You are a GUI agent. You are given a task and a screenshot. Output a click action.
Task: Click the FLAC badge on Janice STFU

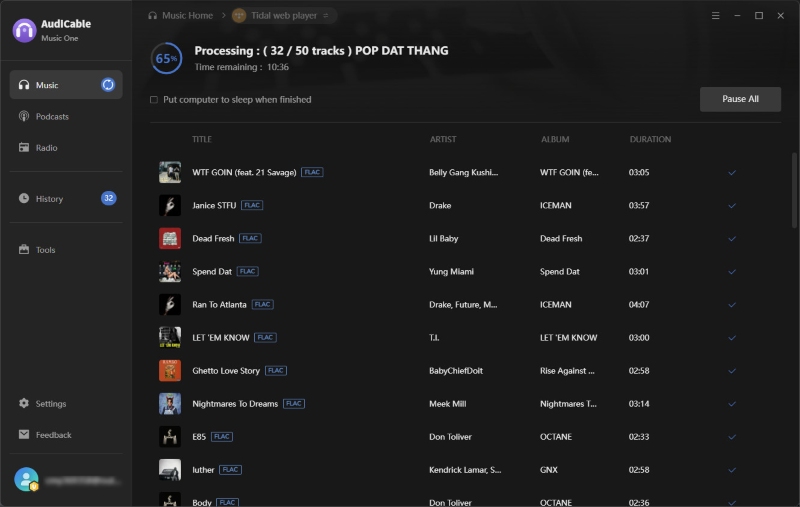(252, 205)
